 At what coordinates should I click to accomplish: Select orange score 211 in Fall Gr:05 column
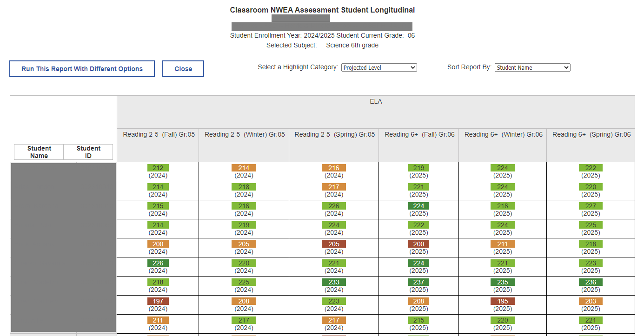(x=158, y=320)
